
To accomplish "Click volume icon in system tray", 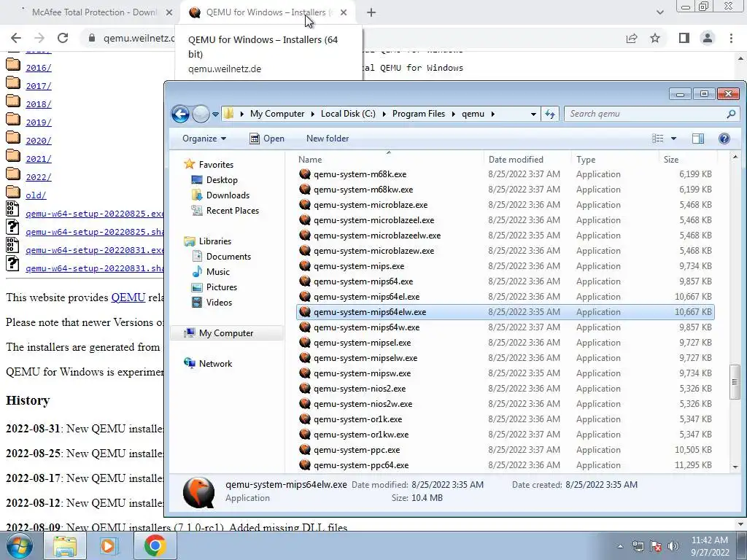I will tap(673, 545).
